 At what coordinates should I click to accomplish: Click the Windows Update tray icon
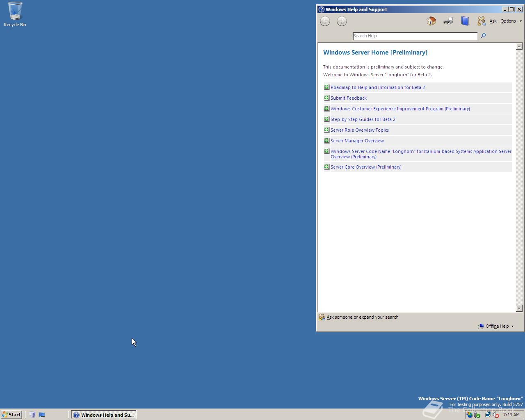pos(470,415)
